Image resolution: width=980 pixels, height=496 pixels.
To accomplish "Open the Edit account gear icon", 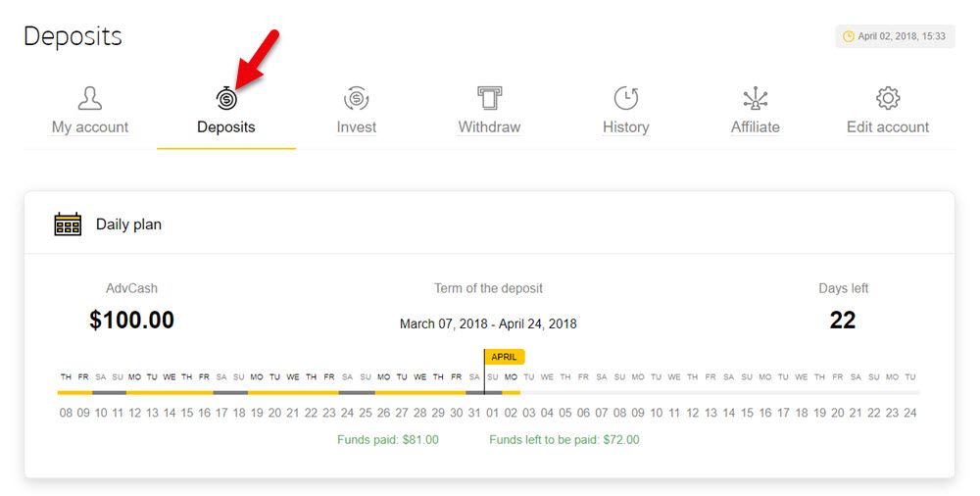I will coord(888,98).
